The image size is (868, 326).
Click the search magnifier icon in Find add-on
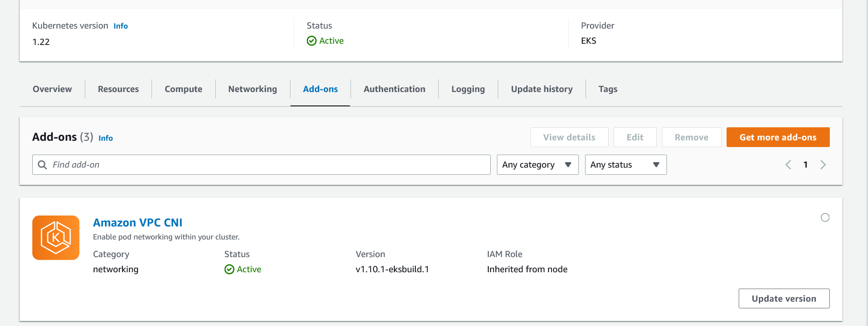tap(42, 165)
